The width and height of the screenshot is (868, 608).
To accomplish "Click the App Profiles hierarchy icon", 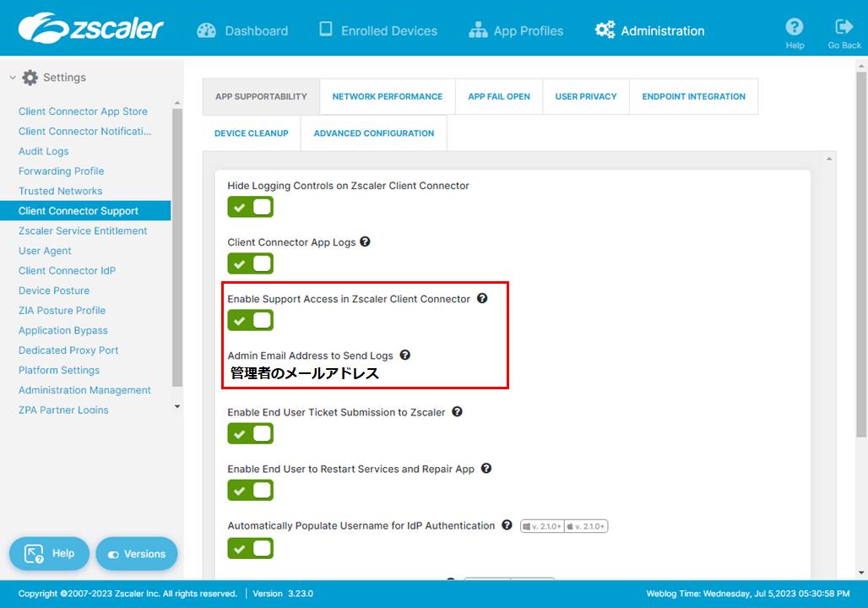I will click(478, 30).
